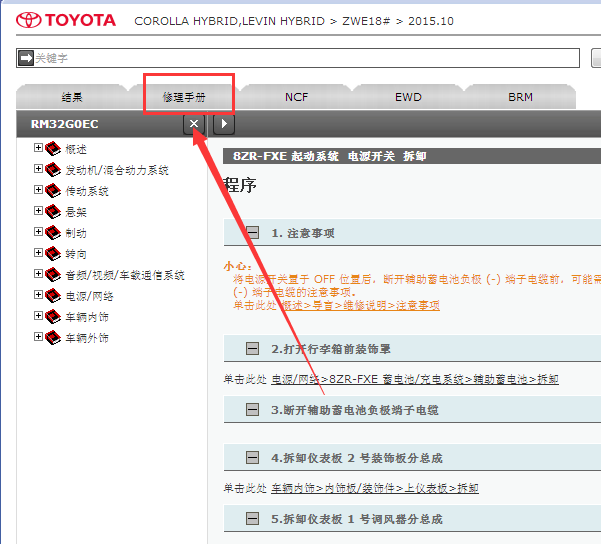
Task: Expand the 制动 tree node
Action: pyautogui.click(x=38, y=232)
